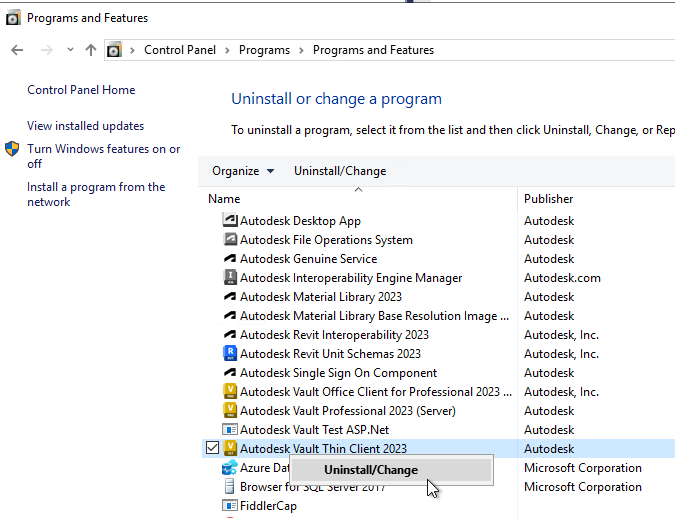Screen dimensions: 675x518
Task: Select the Autodesk Genuine Service entry
Action: click(x=308, y=259)
